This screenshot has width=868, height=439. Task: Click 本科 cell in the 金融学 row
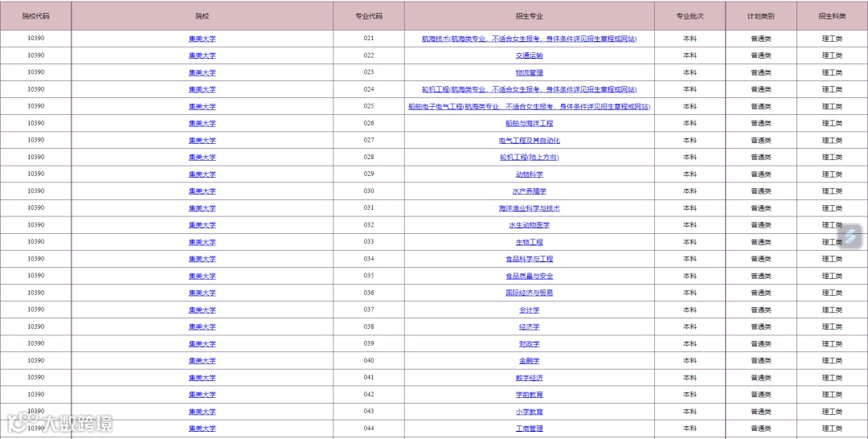(690, 360)
